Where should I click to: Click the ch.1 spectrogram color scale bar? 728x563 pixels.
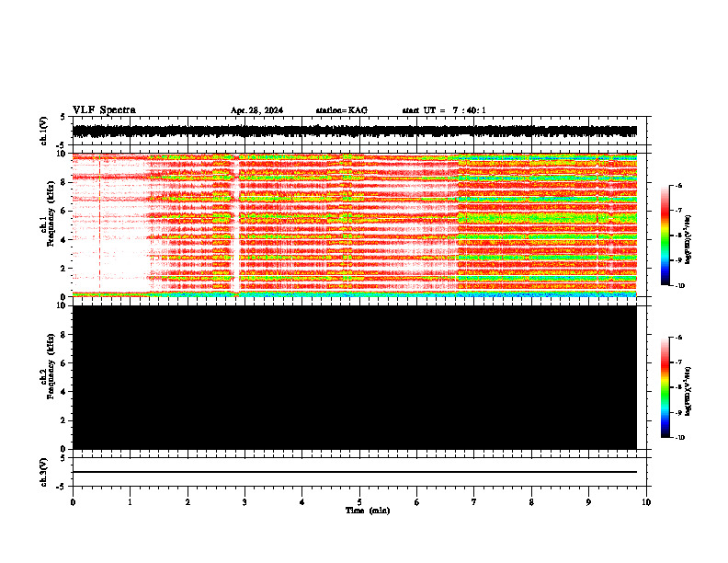point(665,236)
